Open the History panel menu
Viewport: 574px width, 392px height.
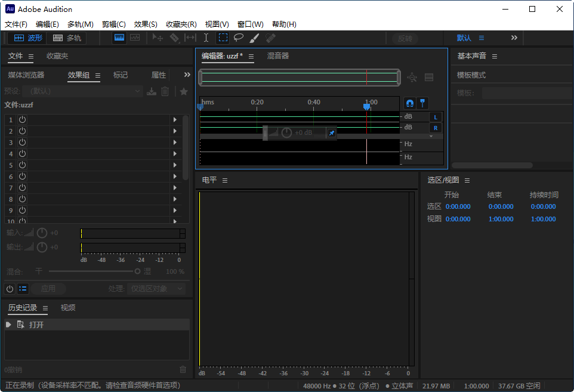point(45,308)
